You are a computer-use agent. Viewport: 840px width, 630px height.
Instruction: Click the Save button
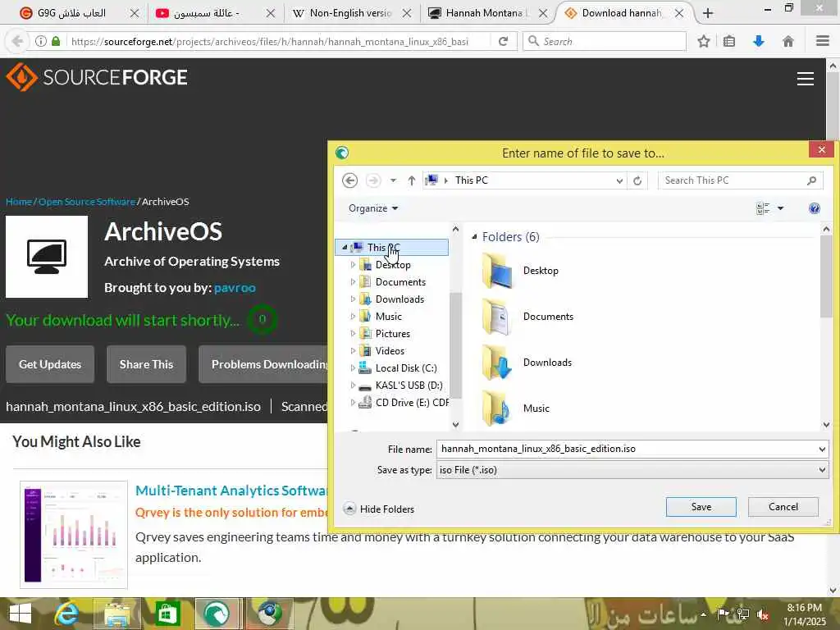(x=701, y=507)
